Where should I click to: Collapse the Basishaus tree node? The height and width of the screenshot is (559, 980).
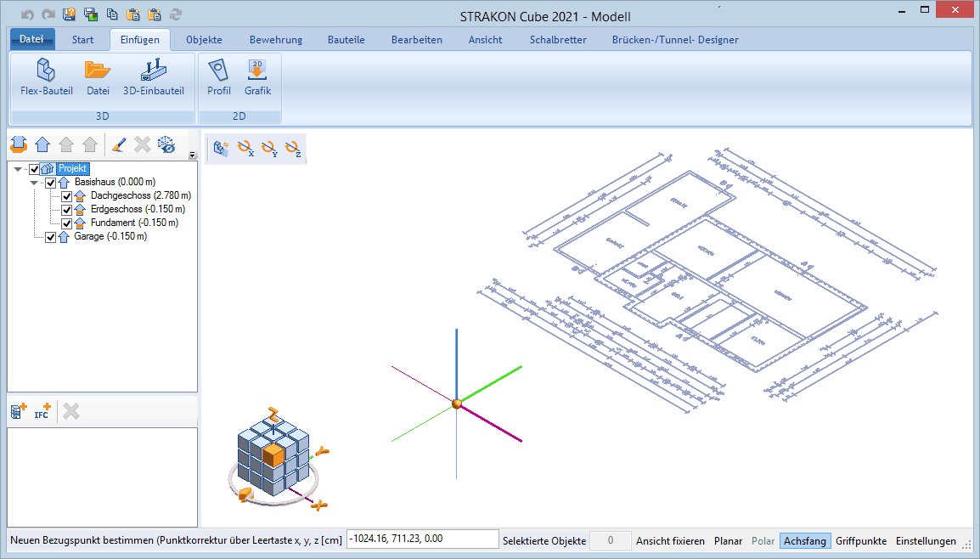(34, 183)
